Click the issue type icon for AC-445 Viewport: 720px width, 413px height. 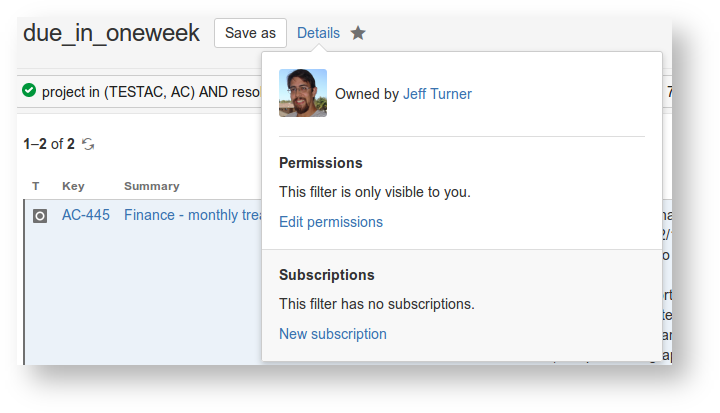point(39,215)
